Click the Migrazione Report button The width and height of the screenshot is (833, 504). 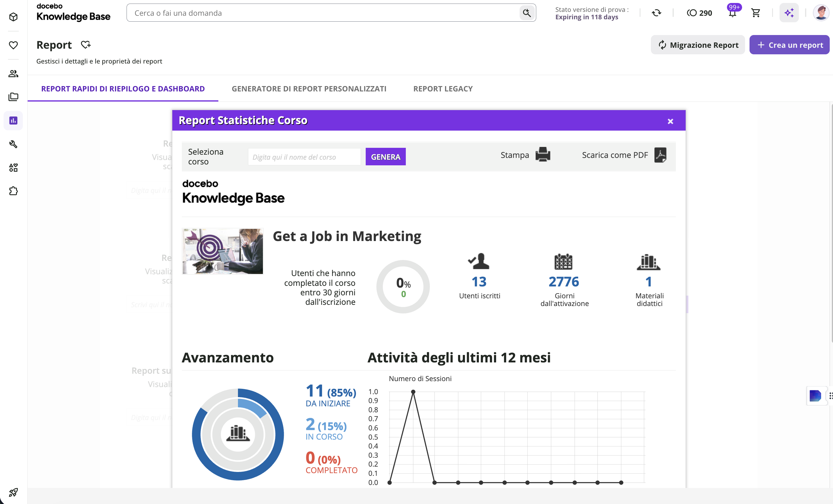coord(698,45)
